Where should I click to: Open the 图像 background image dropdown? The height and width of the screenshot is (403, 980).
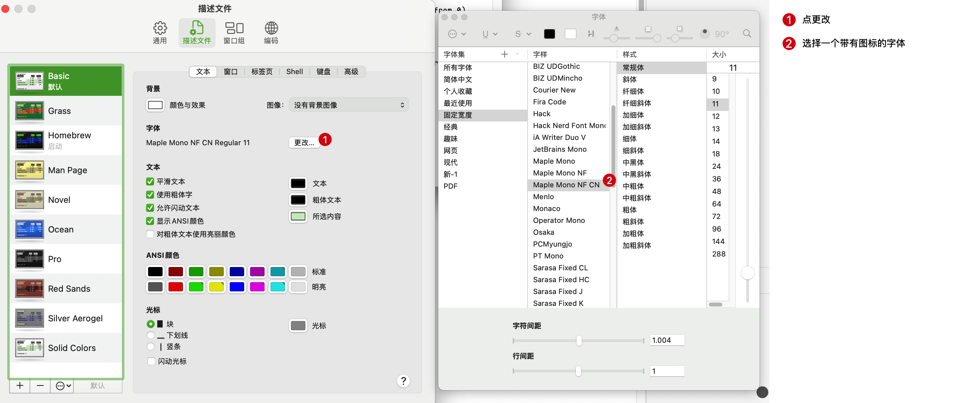point(348,105)
